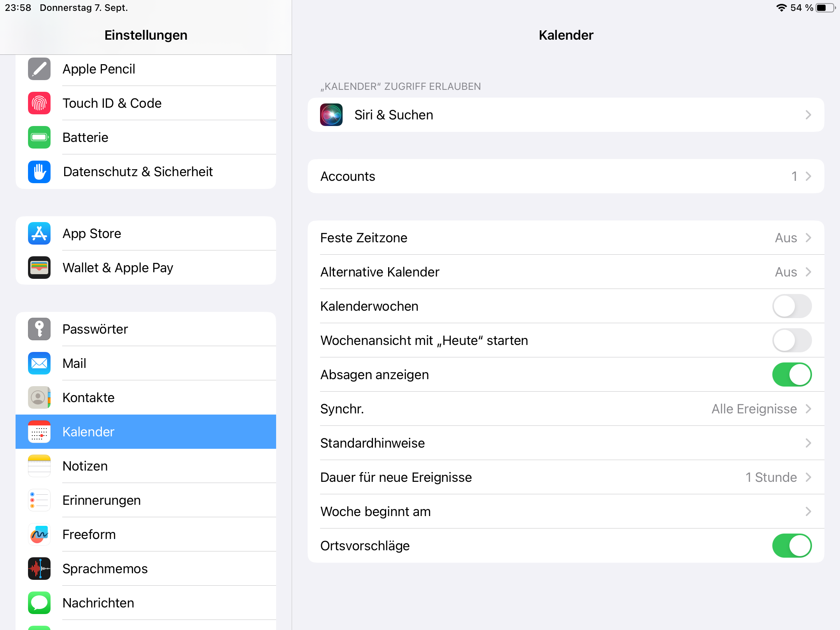Screen dimensions: 840x630
Task: Toggle Wochenansicht mit Heute starten
Action: pos(791,340)
